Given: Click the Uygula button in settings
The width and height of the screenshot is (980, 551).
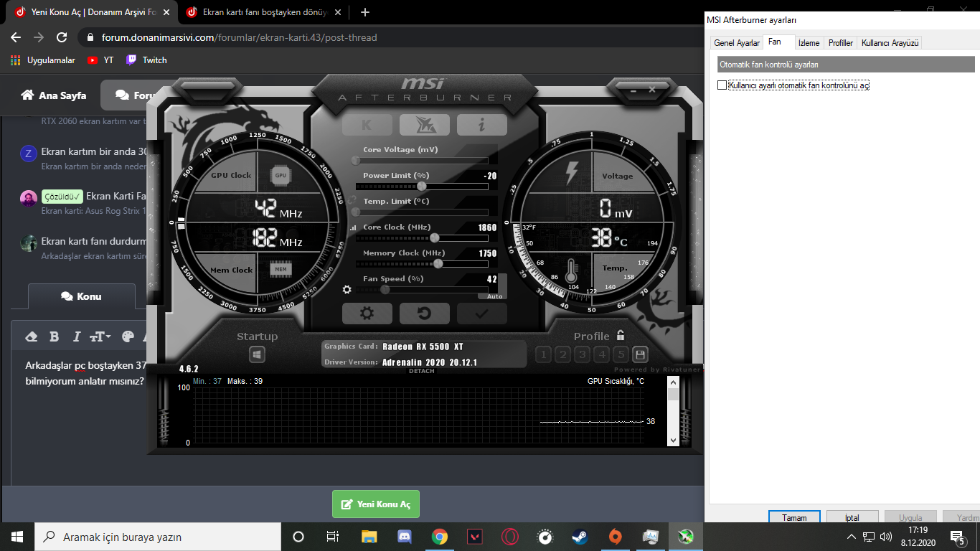Looking at the screenshot, I should (910, 518).
